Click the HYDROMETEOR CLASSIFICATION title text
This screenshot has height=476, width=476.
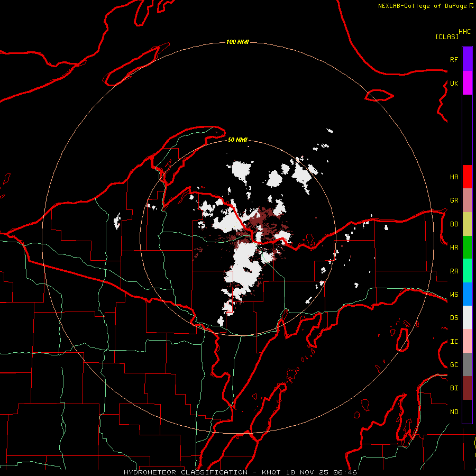pos(186,472)
